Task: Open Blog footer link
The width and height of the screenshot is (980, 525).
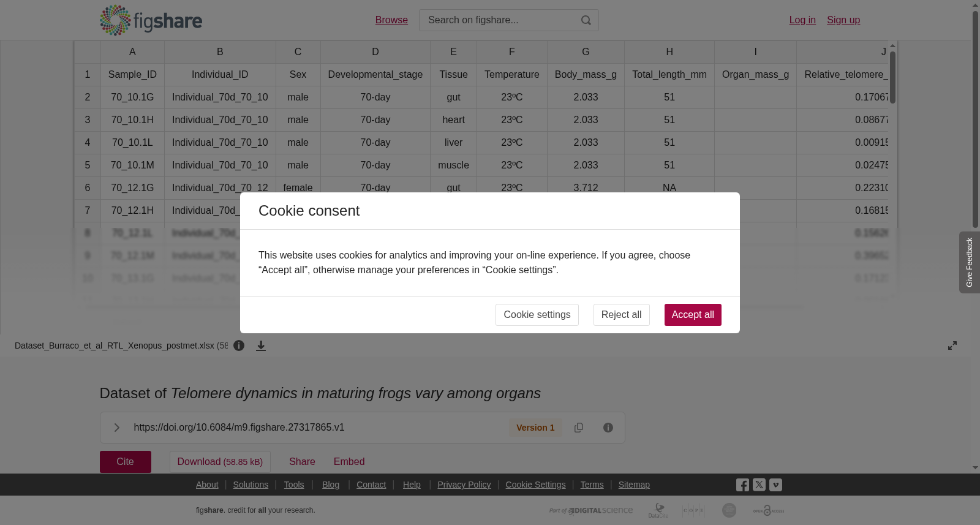Action: click(x=331, y=485)
